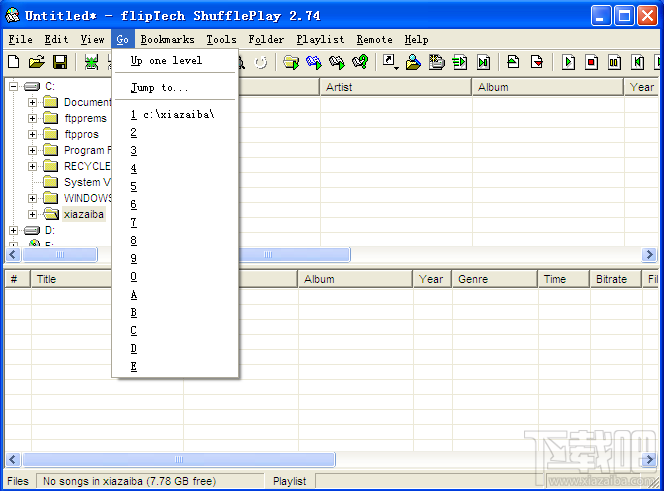The height and width of the screenshot is (491, 664).
Task: Select the ftpprems folder in the tree
Action: click(x=85, y=118)
